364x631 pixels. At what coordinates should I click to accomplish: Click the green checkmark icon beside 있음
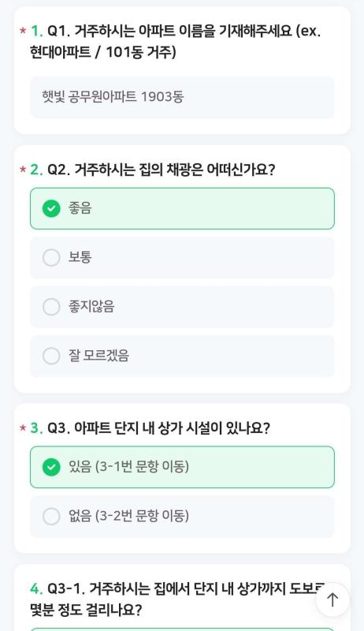click(51, 467)
